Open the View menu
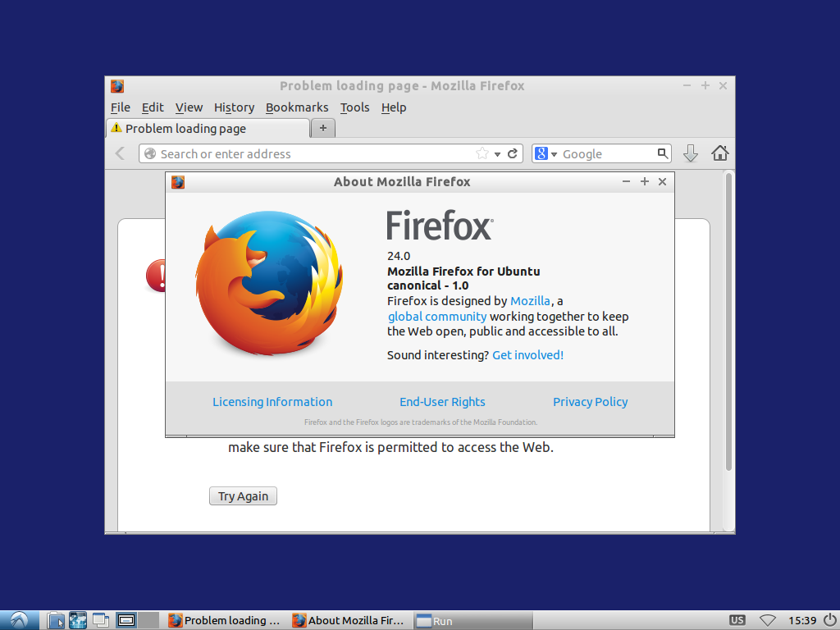The height and width of the screenshot is (630, 840). (x=189, y=107)
